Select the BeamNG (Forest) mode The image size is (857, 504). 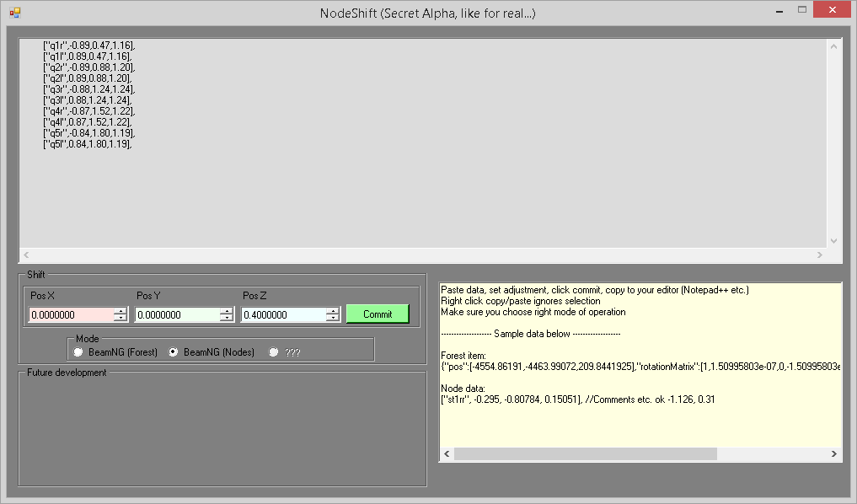[115, 352]
